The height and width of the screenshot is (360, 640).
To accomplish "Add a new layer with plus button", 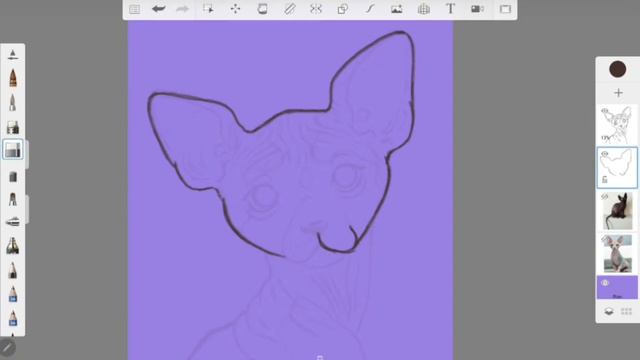I will click(x=618, y=93).
